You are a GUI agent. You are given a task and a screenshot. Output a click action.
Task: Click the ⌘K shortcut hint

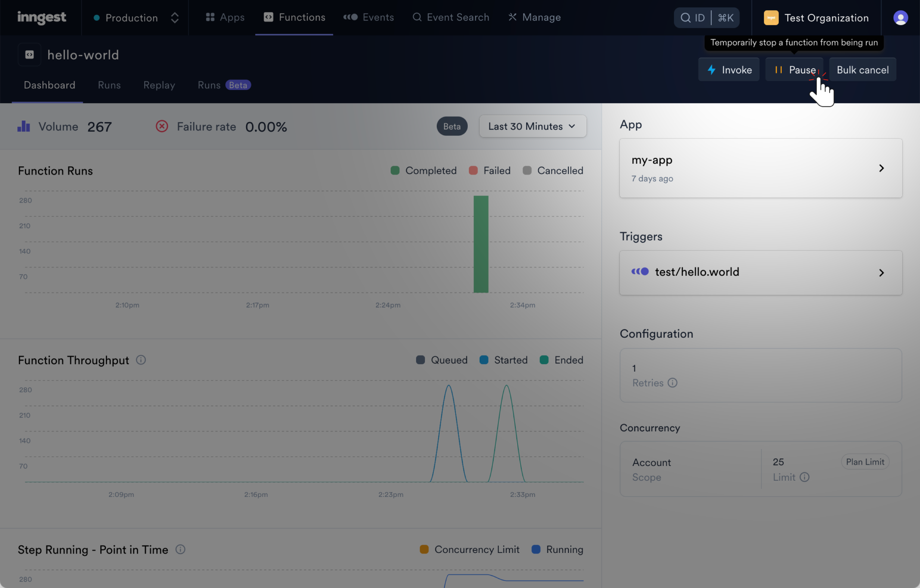(x=726, y=18)
